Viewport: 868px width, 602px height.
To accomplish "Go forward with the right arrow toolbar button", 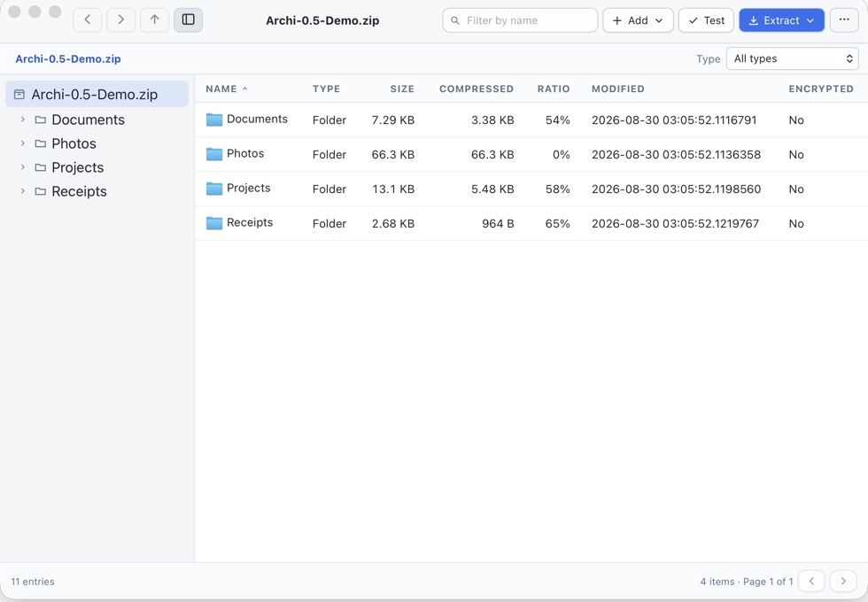I will click(120, 19).
